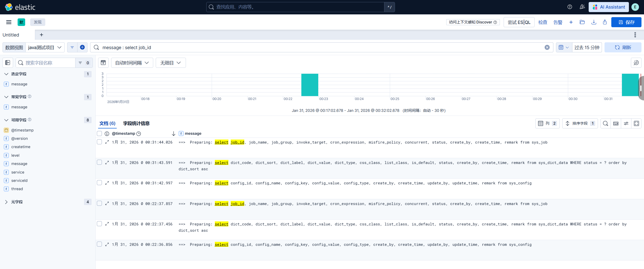The width and height of the screenshot is (644, 269).
Task: Click the 保存 save button
Action: pos(626,22)
